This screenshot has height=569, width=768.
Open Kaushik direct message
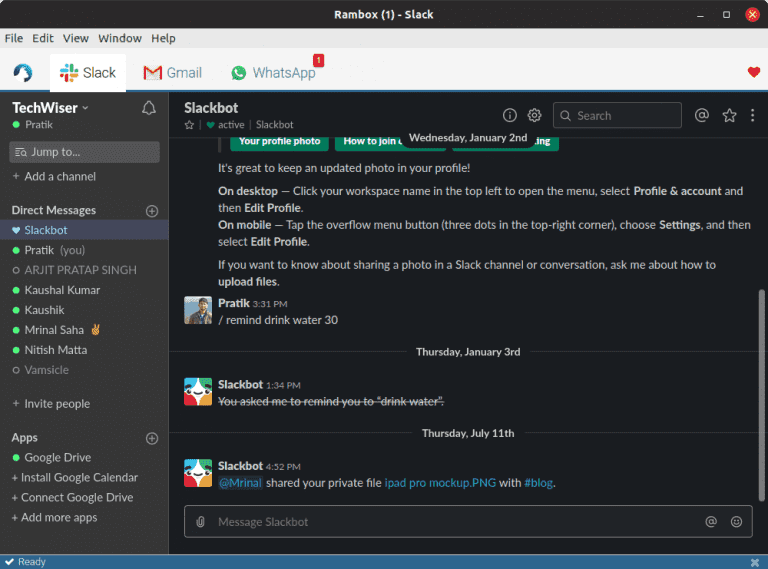tap(84, 310)
